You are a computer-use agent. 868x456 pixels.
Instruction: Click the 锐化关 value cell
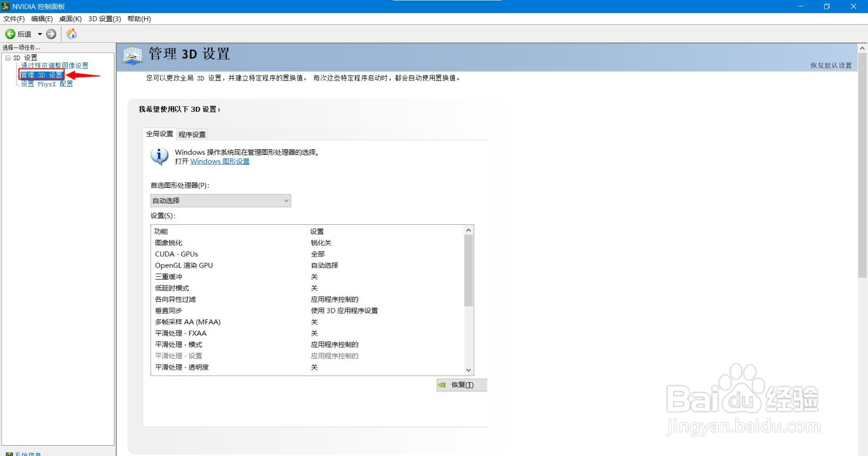point(321,243)
